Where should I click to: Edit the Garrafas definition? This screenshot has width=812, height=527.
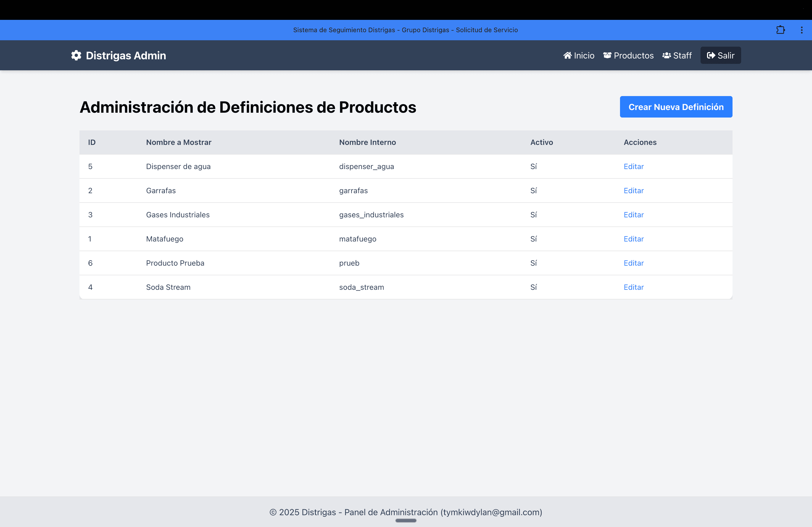click(633, 191)
